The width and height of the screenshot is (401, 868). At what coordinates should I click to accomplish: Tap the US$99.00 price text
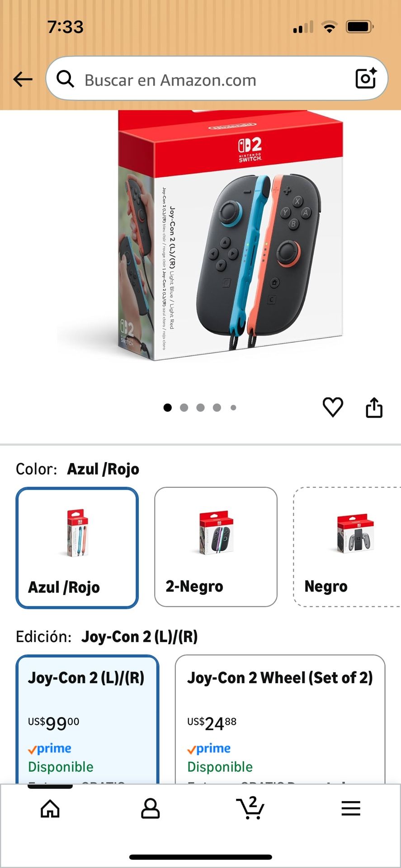click(53, 723)
